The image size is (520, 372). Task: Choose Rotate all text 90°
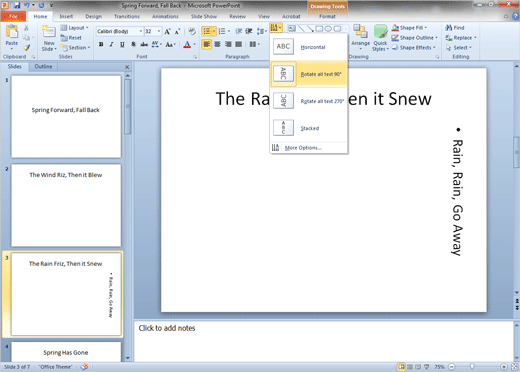(x=308, y=74)
